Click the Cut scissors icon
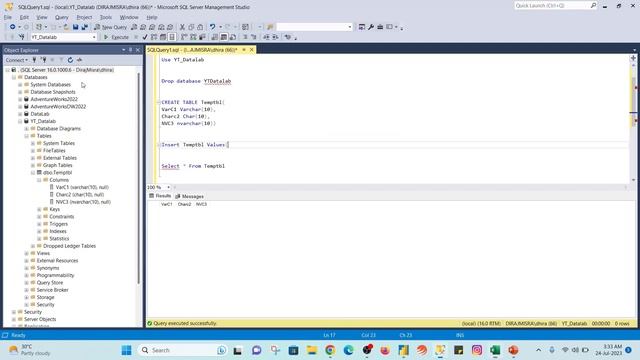The image size is (640, 360). point(182,27)
